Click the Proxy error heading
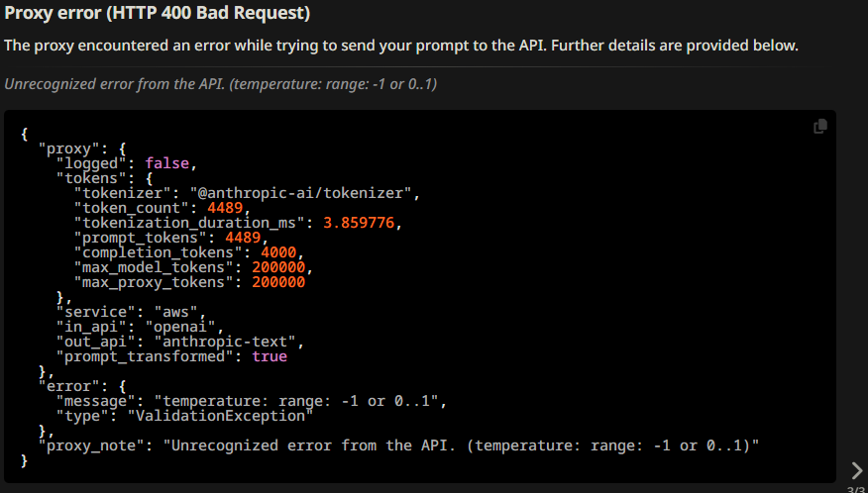Screen dimensions: 868x493 tap(158, 13)
